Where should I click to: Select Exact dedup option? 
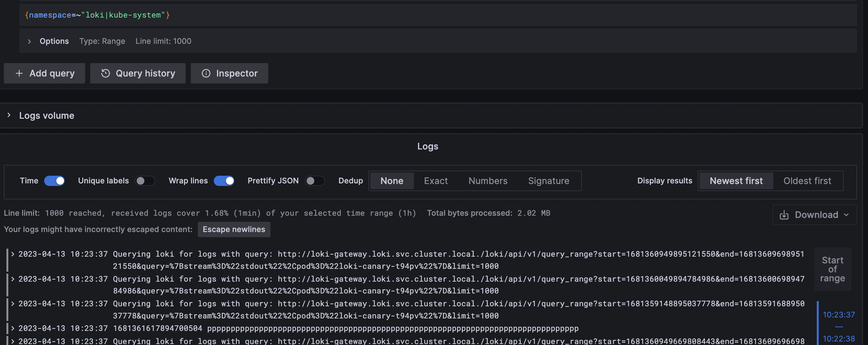(436, 181)
